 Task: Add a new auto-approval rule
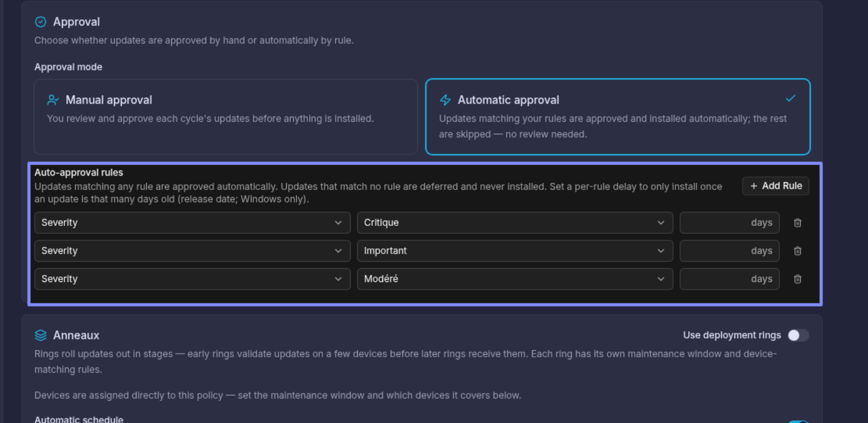coord(776,186)
